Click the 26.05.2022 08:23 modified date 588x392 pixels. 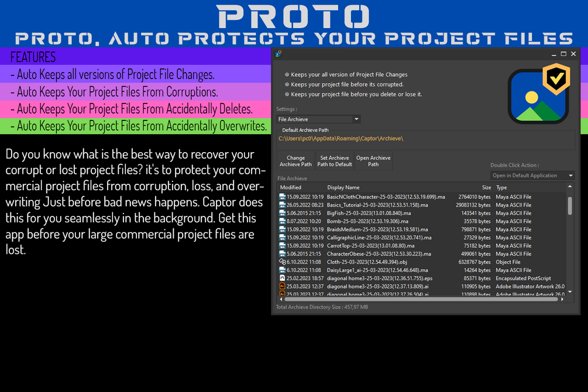tap(305, 205)
